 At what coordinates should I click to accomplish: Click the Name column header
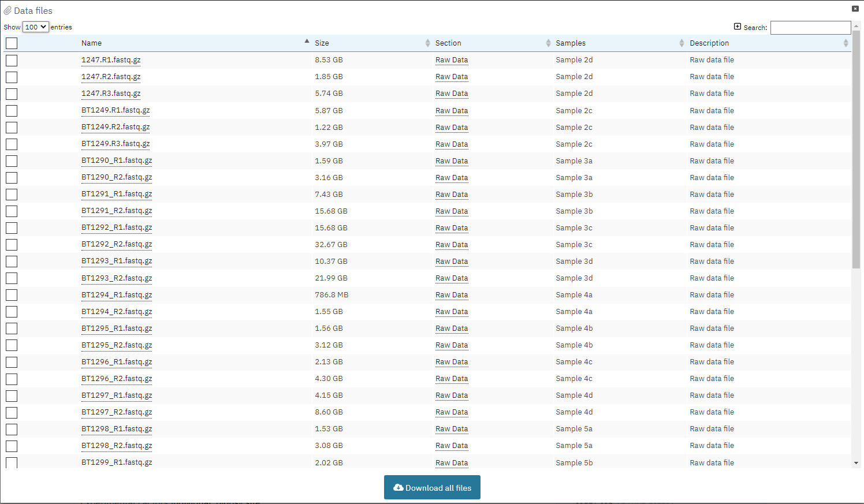coord(91,43)
